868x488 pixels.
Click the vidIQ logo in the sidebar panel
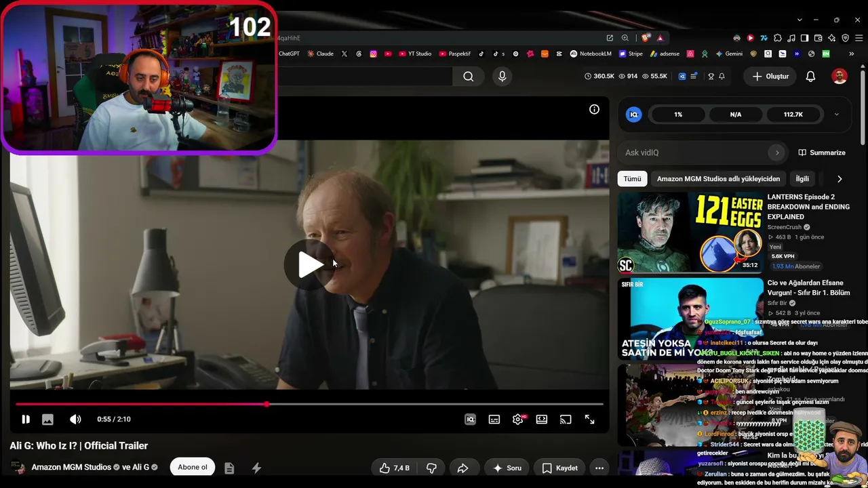click(x=634, y=115)
